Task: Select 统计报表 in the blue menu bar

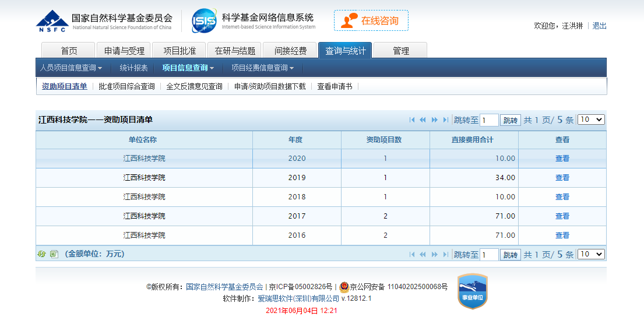Action: click(133, 68)
